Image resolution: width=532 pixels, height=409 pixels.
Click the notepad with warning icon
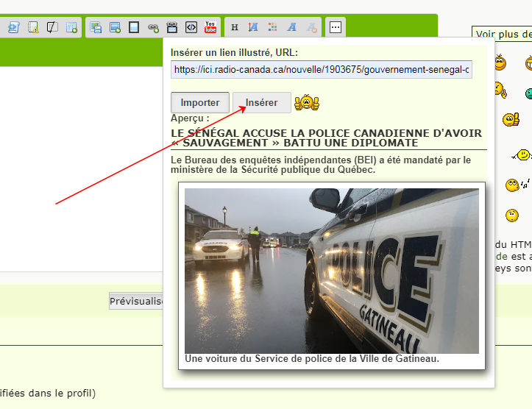[33, 27]
